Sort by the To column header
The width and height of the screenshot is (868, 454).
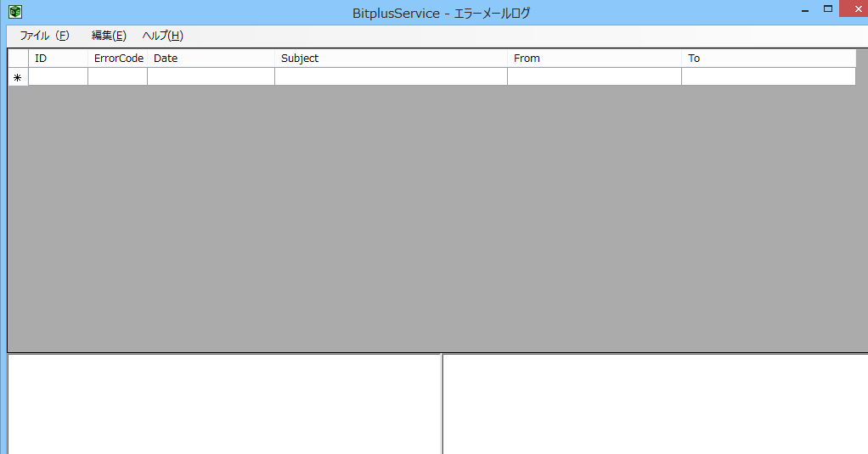[x=769, y=58]
